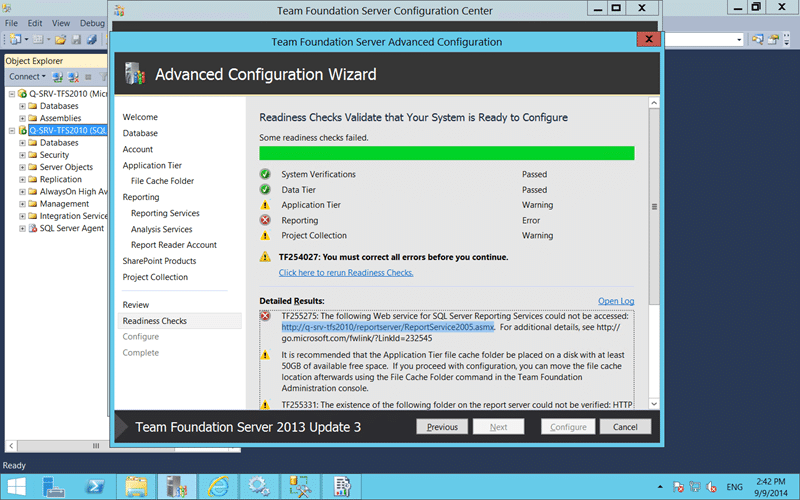Image resolution: width=800 pixels, height=500 pixels.
Task: Expand the SQL Server Agent node
Action: 22,229
